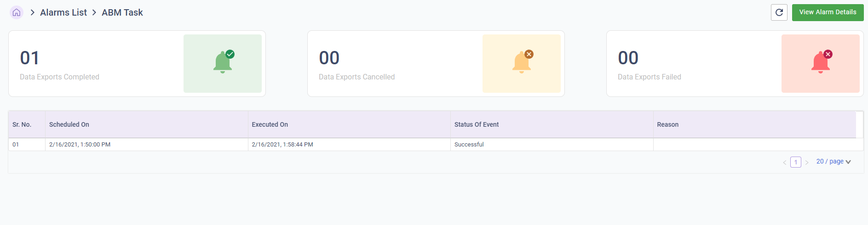868x225 pixels.
Task: Click the Scheduled On column header
Action: tap(69, 124)
